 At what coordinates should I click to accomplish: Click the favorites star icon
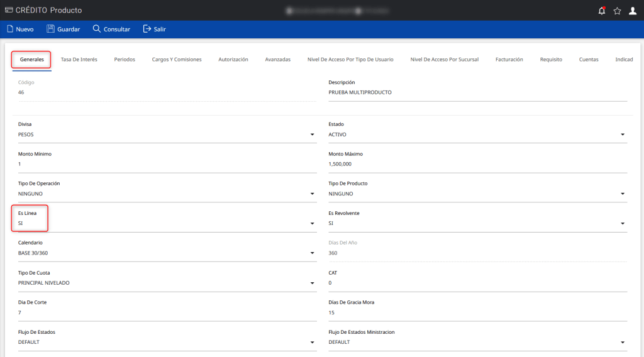617,11
